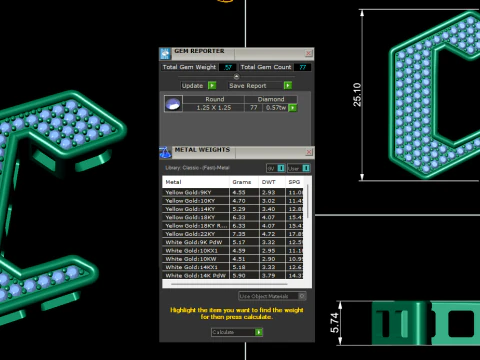Click the 0.57tw weight cell

coord(276,108)
